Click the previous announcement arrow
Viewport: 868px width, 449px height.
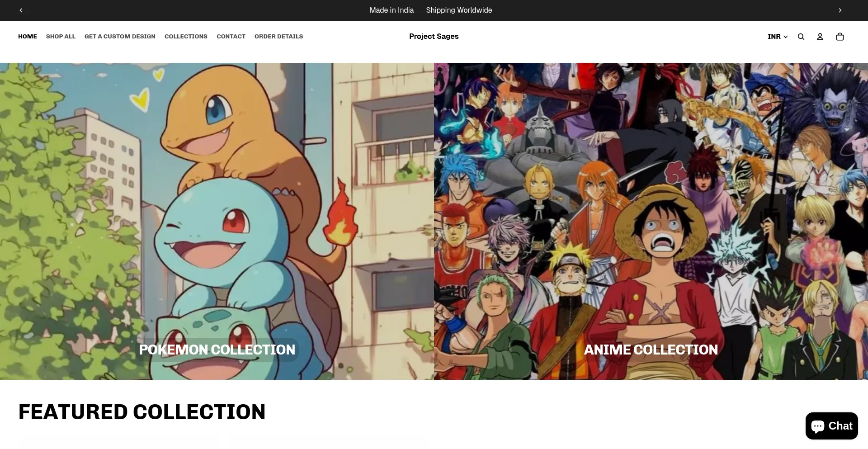point(21,10)
